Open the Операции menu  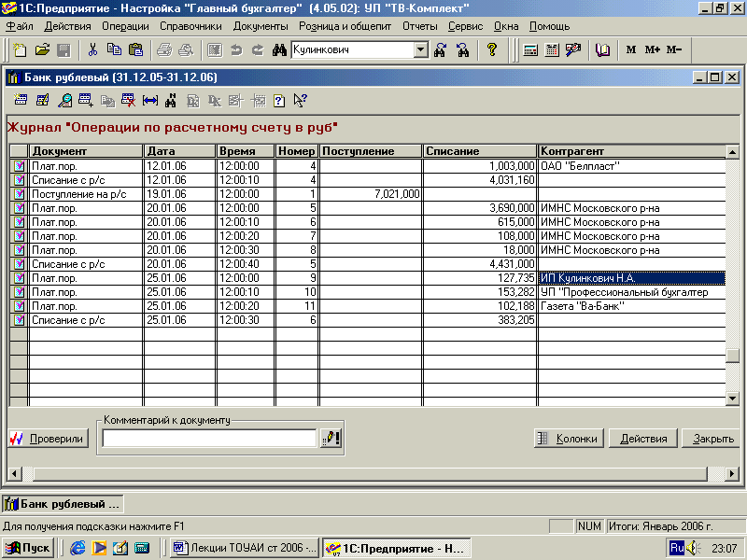(125, 26)
